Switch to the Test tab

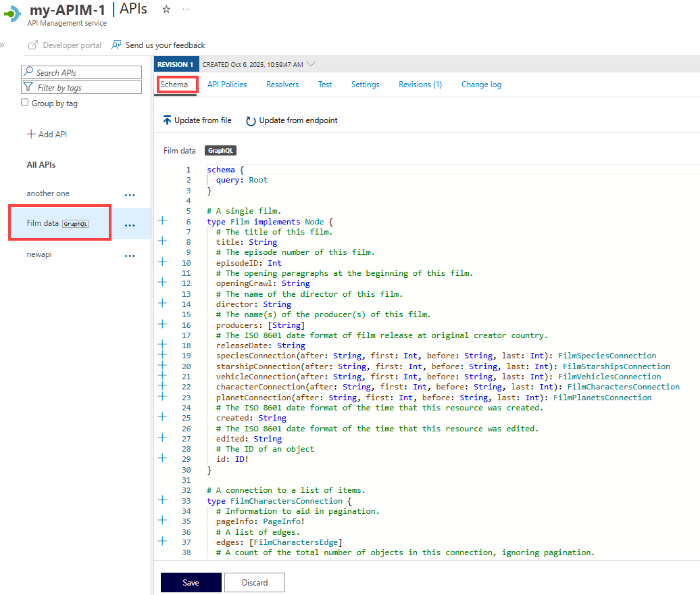[324, 85]
